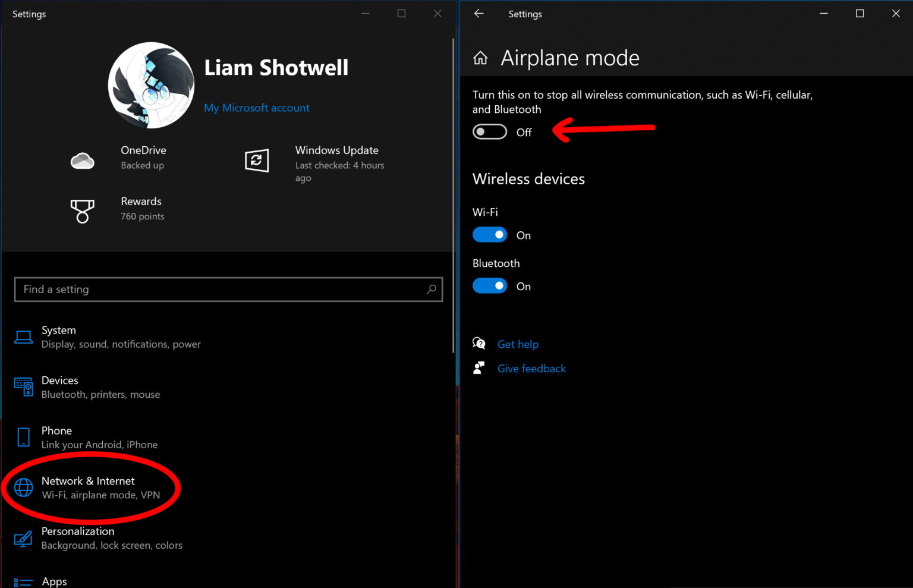Image resolution: width=913 pixels, height=588 pixels.
Task: Select the Phone settings icon
Action: tap(23, 437)
